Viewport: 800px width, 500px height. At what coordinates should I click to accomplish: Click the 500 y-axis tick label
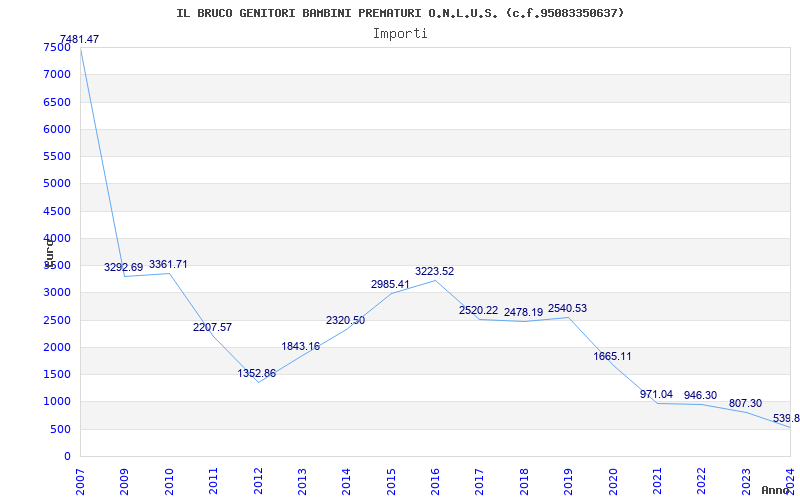coord(61,430)
